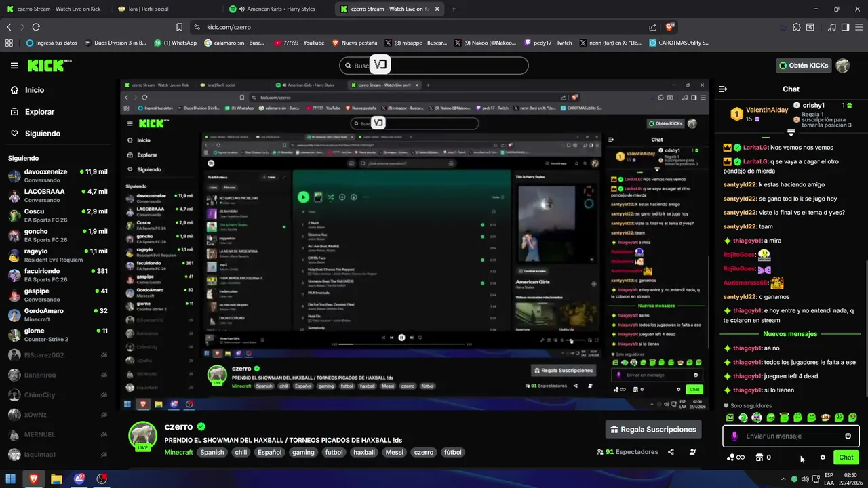Select facuiriondo in the following list
The width and height of the screenshot is (868, 488).
[x=58, y=275]
